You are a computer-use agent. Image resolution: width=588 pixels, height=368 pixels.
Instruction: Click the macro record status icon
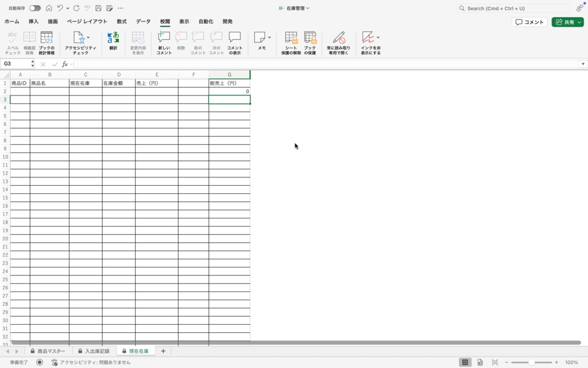click(x=40, y=362)
